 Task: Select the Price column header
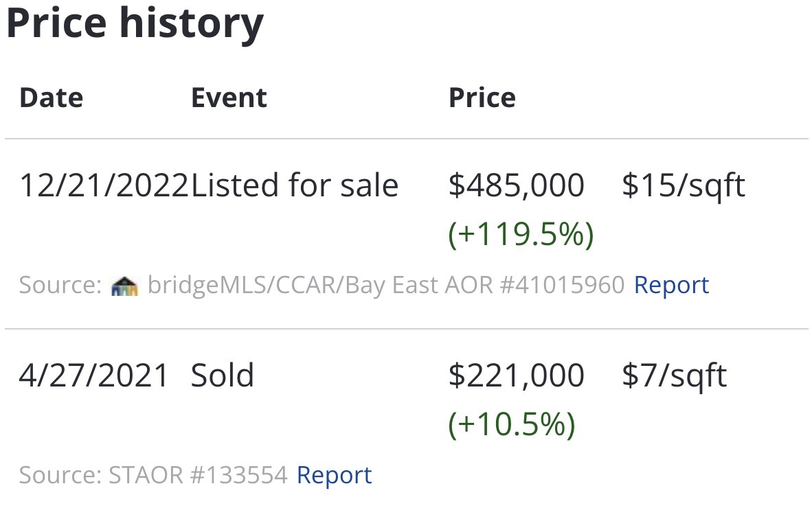click(482, 97)
